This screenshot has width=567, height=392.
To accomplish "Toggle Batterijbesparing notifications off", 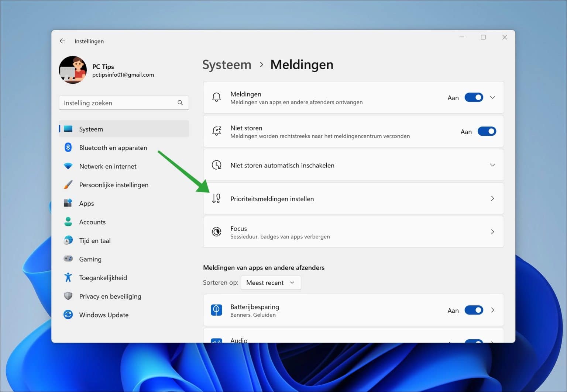I will click(x=474, y=310).
